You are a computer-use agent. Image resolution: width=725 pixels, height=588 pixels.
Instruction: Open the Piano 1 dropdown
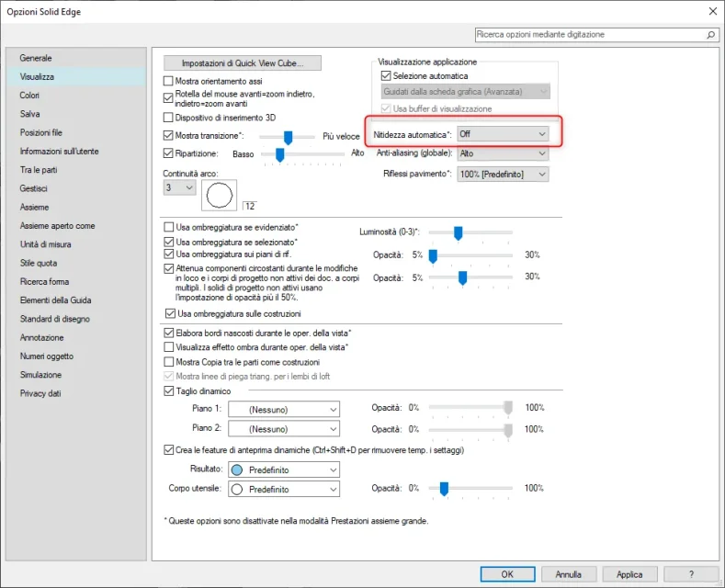pyautogui.click(x=284, y=410)
